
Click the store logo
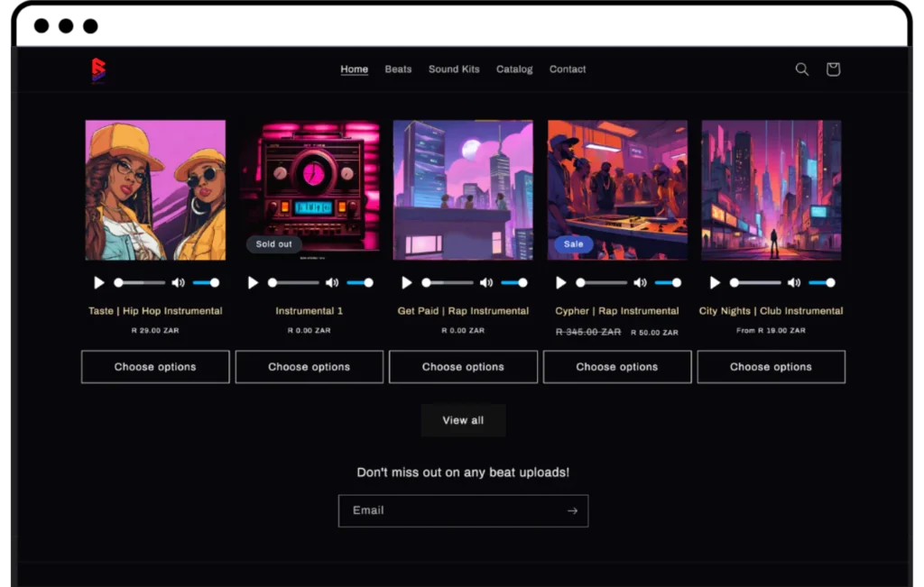click(97, 69)
